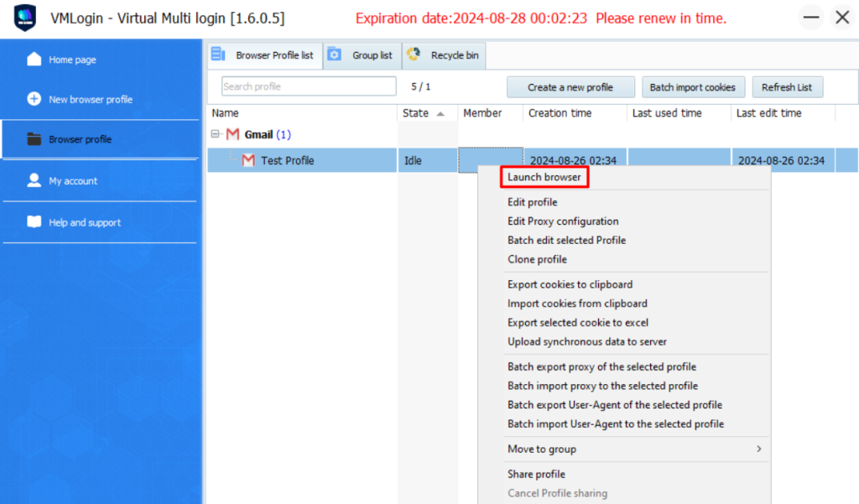Click the Home page house icon
Viewport: 859px width, 504px height.
[34, 60]
